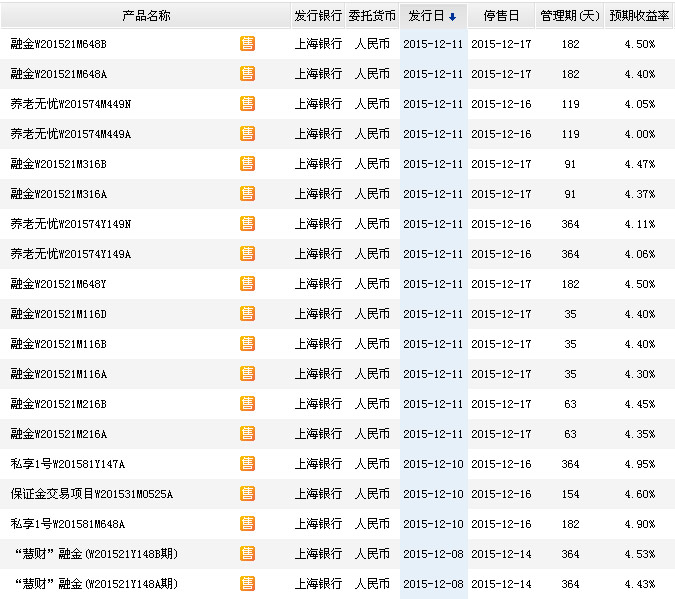
Task: Select 4.35% yield of 融金W201521M216A
Action: 640,434
